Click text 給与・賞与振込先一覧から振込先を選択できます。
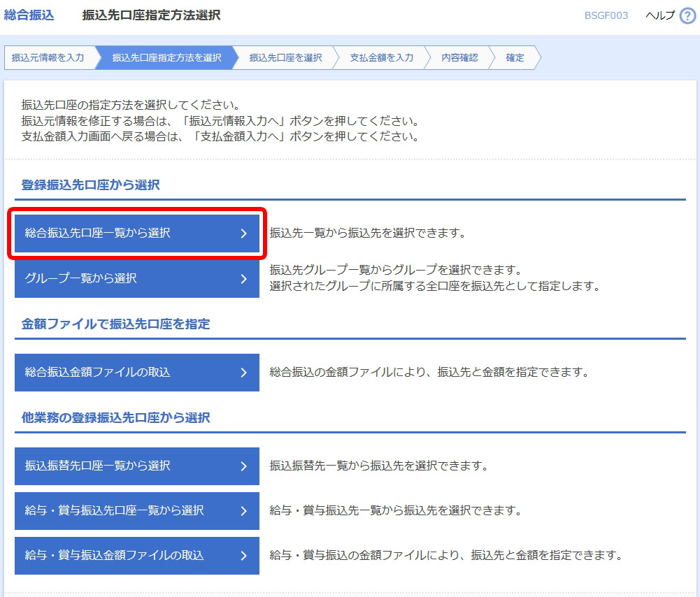The image size is (700, 597). coord(396,510)
